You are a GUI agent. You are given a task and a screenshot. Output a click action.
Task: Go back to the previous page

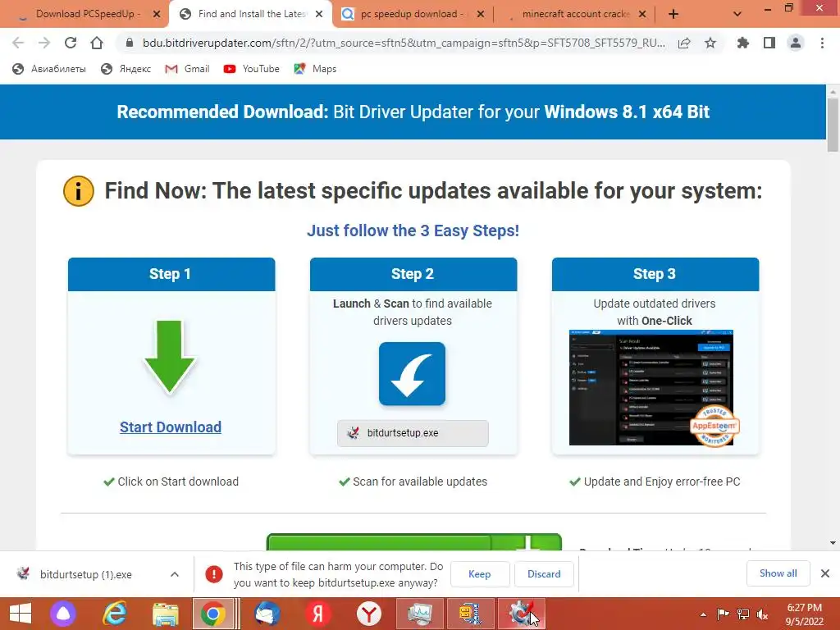[18, 43]
